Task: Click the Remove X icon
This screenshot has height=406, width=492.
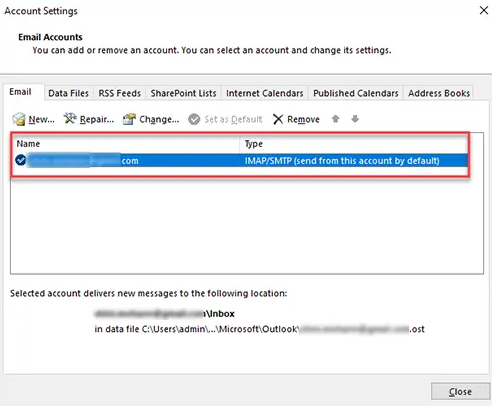Action: [x=278, y=119]
